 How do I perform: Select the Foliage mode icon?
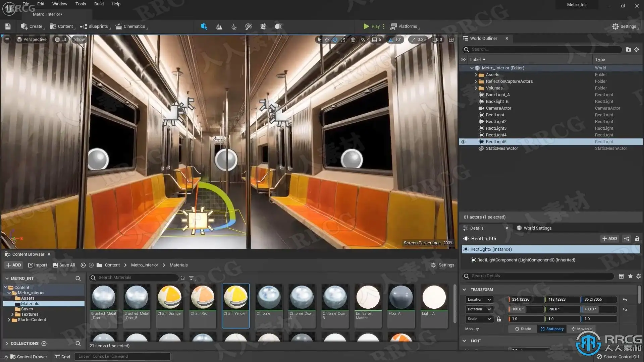click(234, 26)
